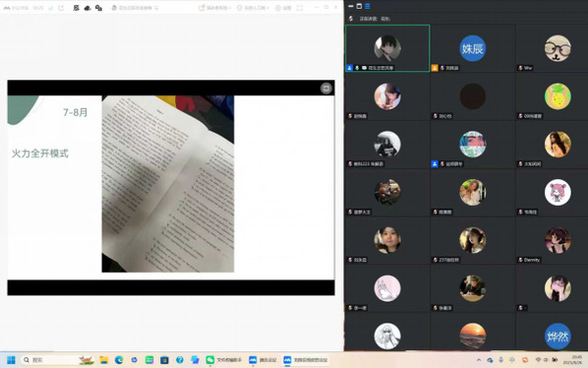Click the share arrow icon in top toolbar
This screenshot has width=588, height=368.
[61, 8]
